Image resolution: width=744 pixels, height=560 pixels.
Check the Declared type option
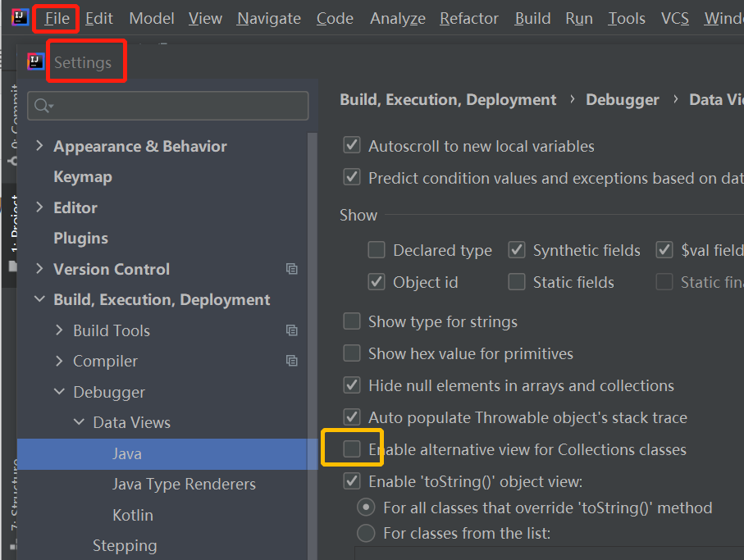377,250
